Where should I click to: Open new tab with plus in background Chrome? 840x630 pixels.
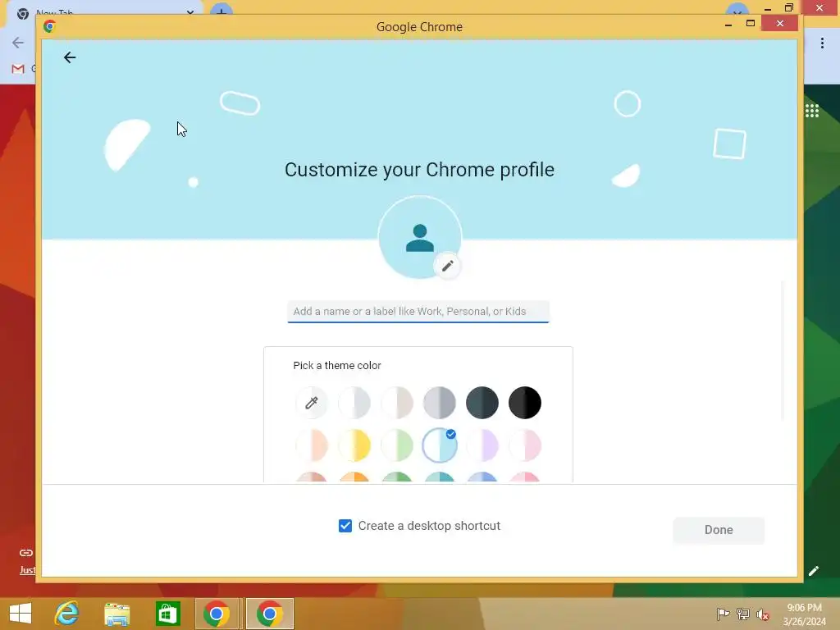(221, 8)
